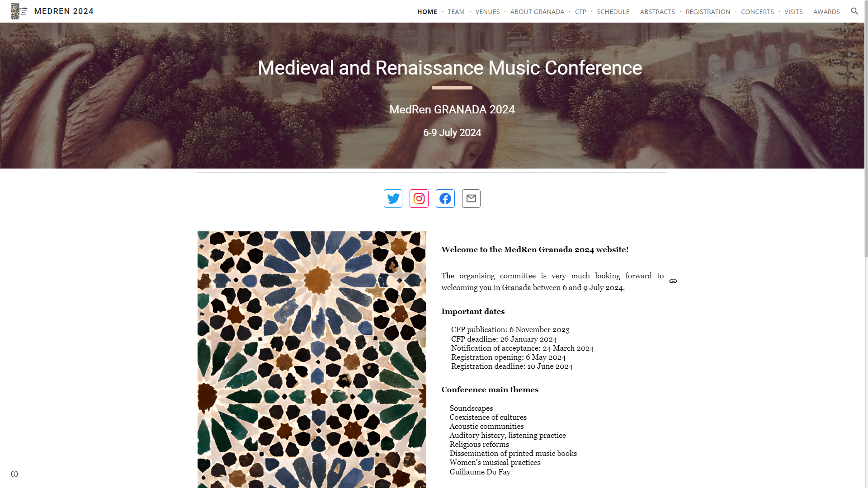Navigate to About Granada
Screen dimensions: 868x488
pos(537,12)
